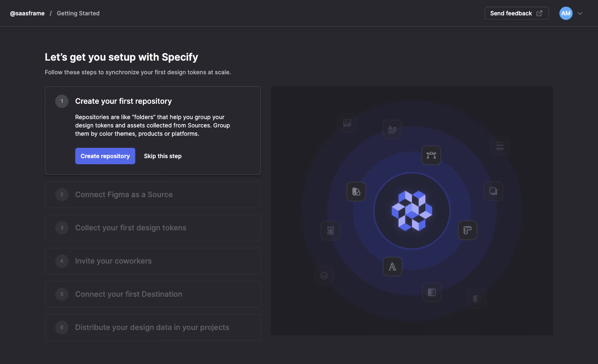Click the Create repository button
The height and width of the screenshot is (364, 598).
click(105, 156)
